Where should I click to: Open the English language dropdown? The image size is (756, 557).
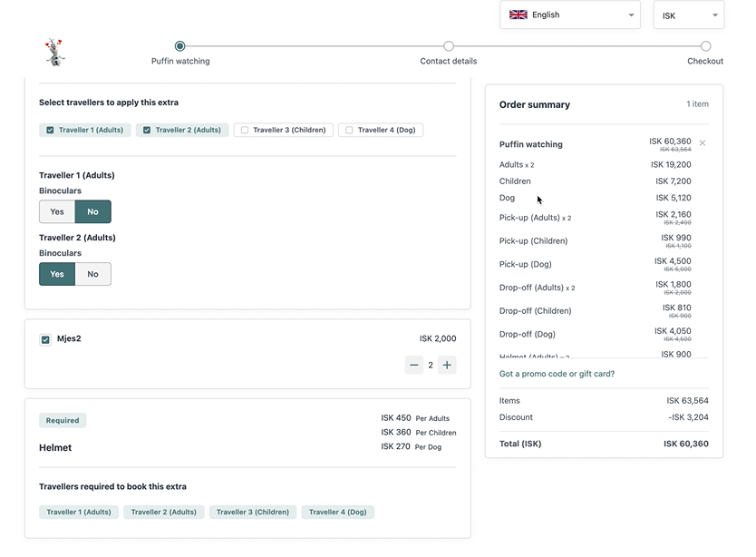[x=569, y=15]
